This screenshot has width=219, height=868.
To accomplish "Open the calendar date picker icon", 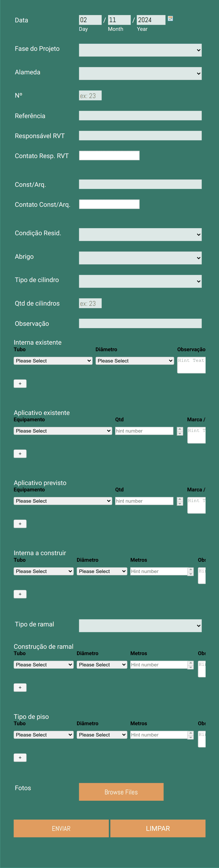I will 170,19.
